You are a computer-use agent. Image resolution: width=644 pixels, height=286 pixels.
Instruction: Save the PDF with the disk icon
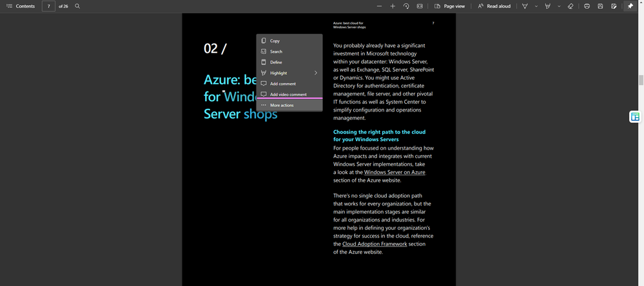click(600, 6)
